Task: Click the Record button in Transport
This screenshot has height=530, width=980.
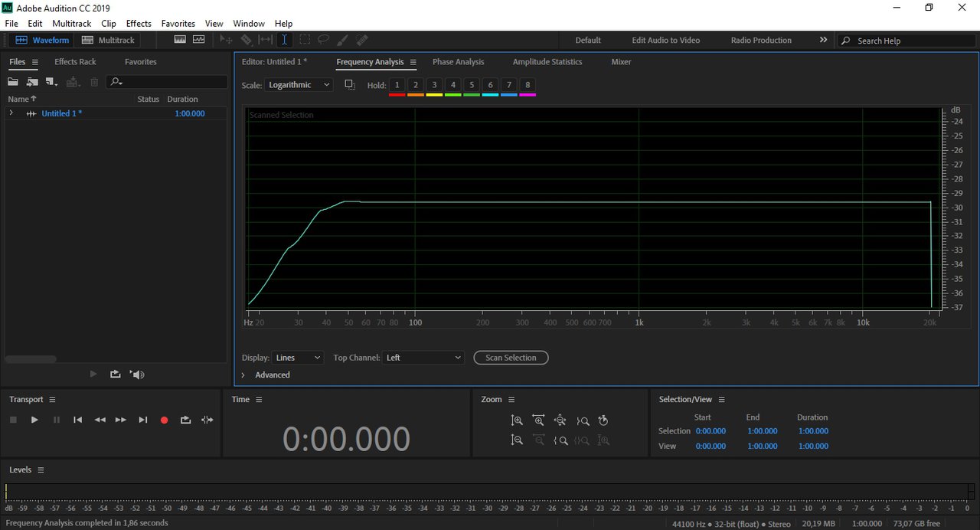Action: pyautogui.click(x=164, y=420)
